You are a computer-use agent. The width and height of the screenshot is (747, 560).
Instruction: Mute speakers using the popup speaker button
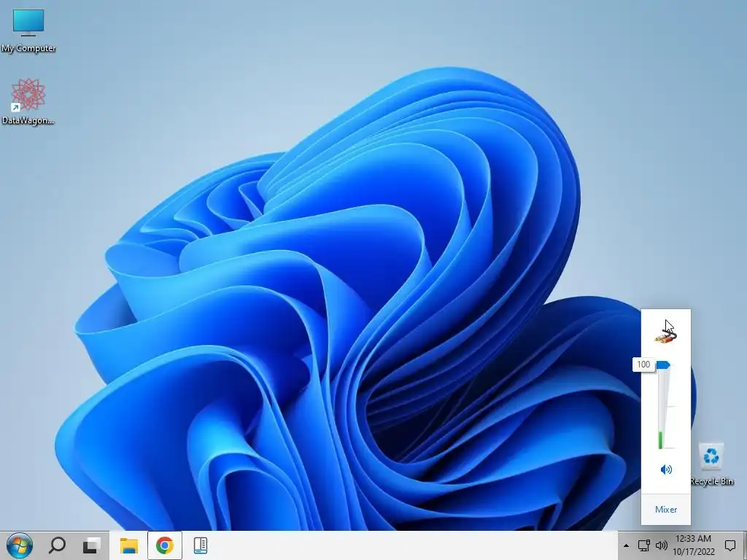pyautogui.click(x=666, y=470)
